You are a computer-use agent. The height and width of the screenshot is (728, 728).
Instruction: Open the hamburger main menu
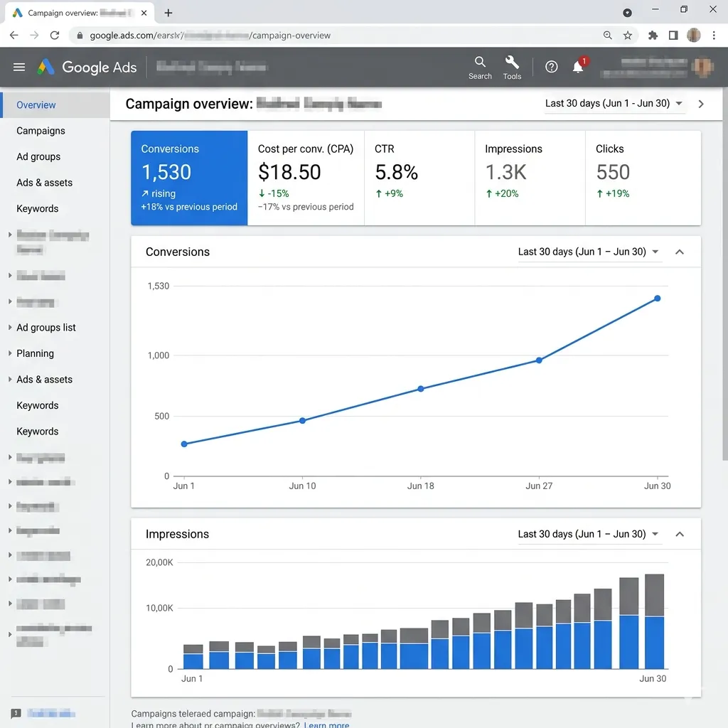[19, 68]
